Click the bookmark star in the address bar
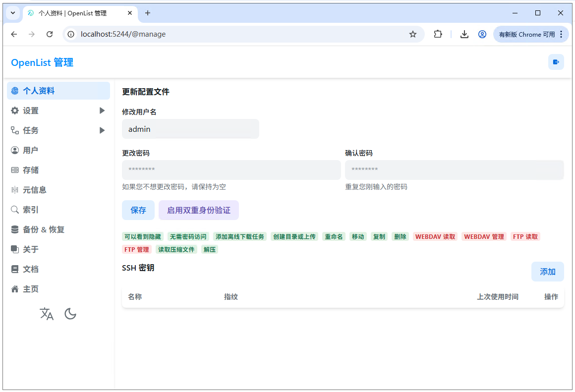This screenshot has height=392, width=575. point(413,34)
